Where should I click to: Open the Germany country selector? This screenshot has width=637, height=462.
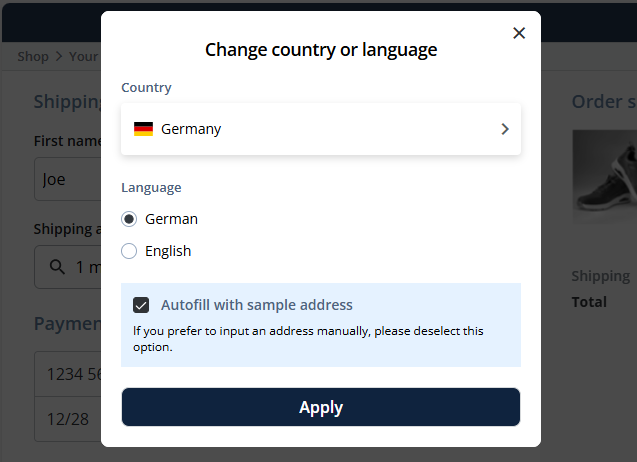pyautogui.click(x=321, y=129)
